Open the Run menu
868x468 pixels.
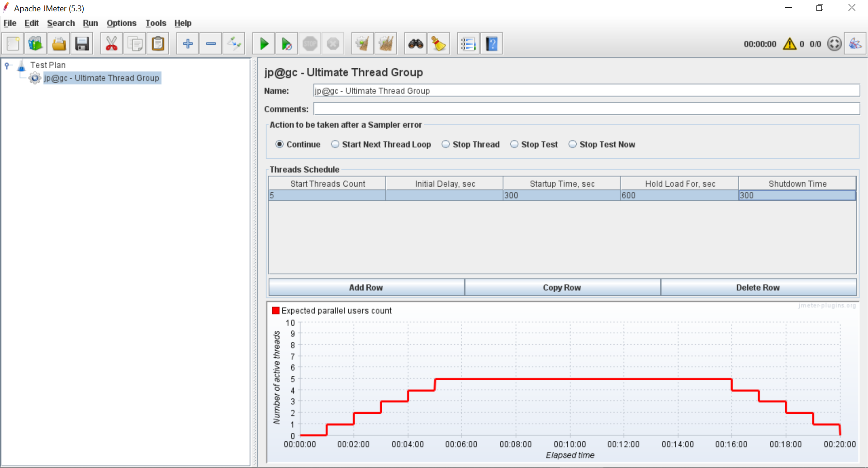pyautogui.click(x=90, y=23)
